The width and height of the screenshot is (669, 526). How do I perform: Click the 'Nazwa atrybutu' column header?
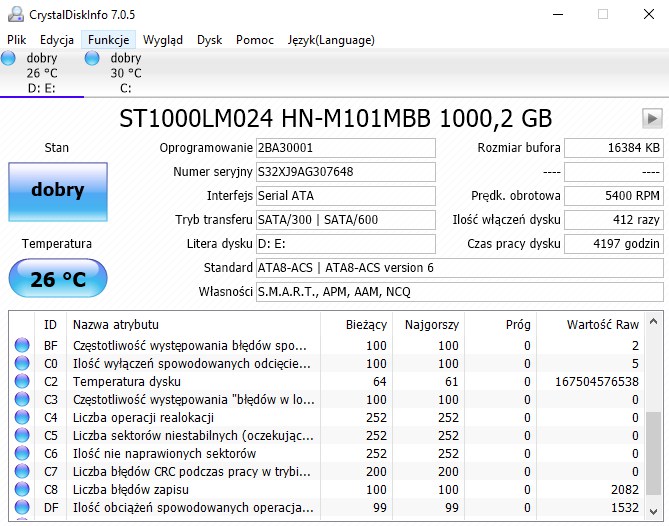coord(193,325)
